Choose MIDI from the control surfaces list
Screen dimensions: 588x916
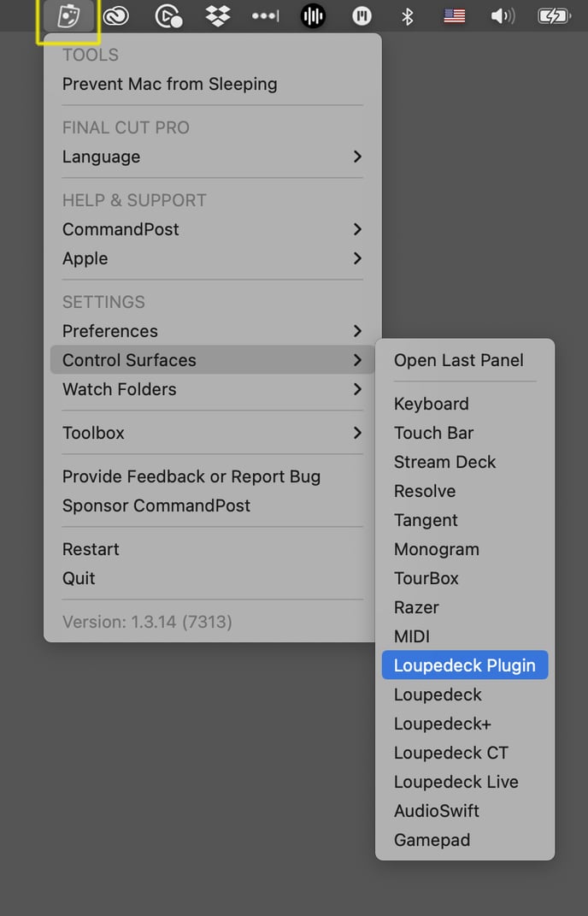click(x=411, y=636)
